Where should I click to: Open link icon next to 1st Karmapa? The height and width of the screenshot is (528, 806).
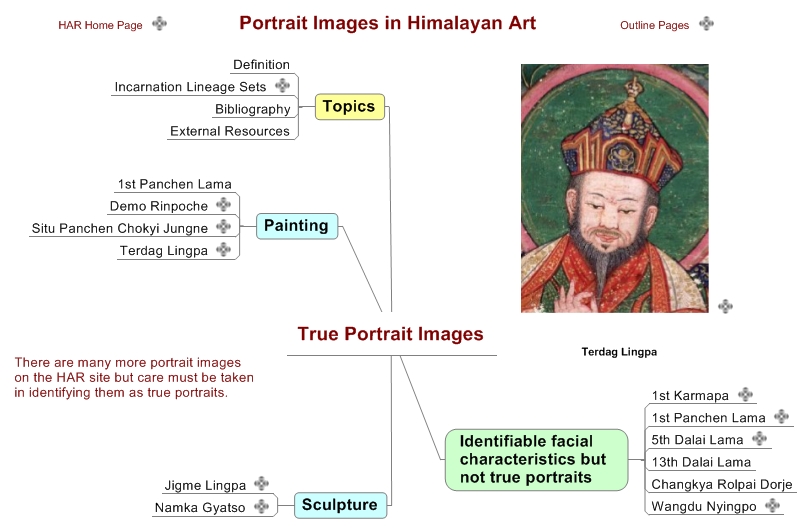coord(745,394)
